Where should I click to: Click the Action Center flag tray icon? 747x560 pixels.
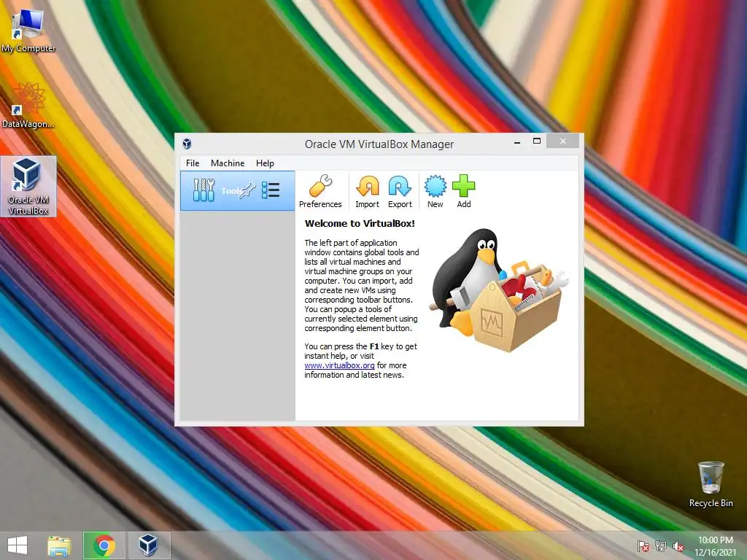coord(643,546)
